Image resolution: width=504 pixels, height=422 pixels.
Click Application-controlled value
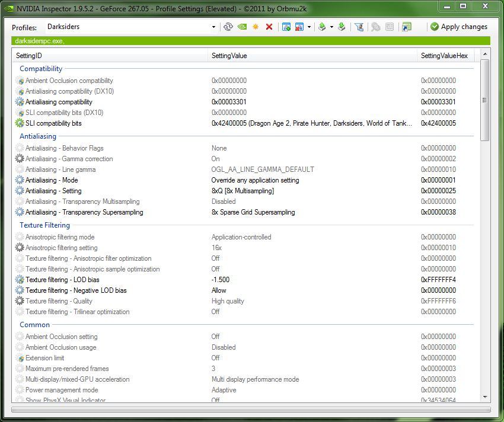tap(241, 237)
